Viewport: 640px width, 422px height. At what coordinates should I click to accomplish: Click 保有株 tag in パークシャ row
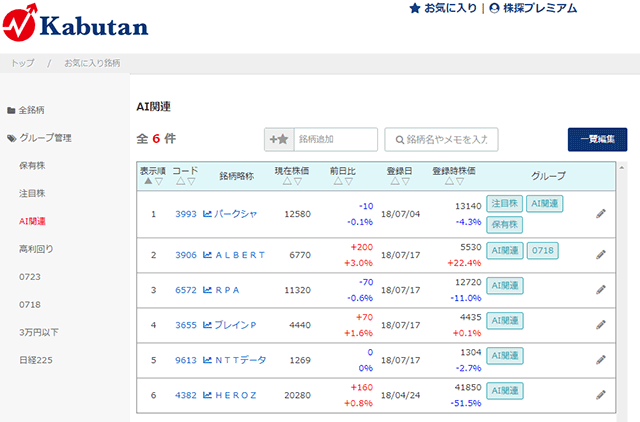point(504,224)
